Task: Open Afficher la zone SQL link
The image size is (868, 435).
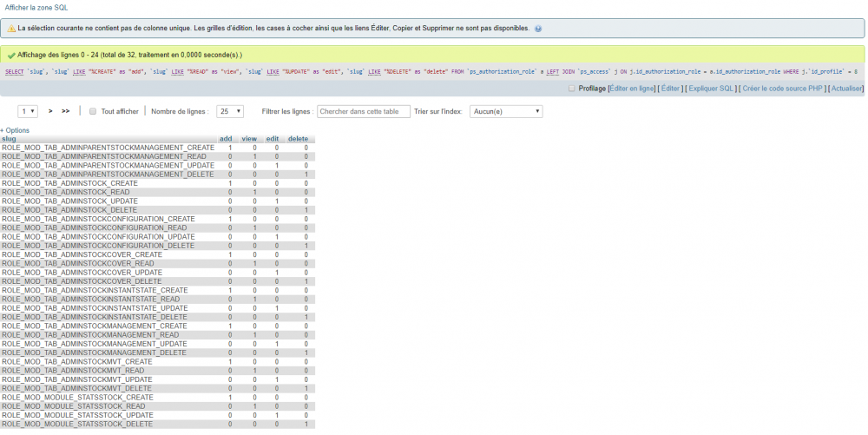Action: [x=36, y=8]
